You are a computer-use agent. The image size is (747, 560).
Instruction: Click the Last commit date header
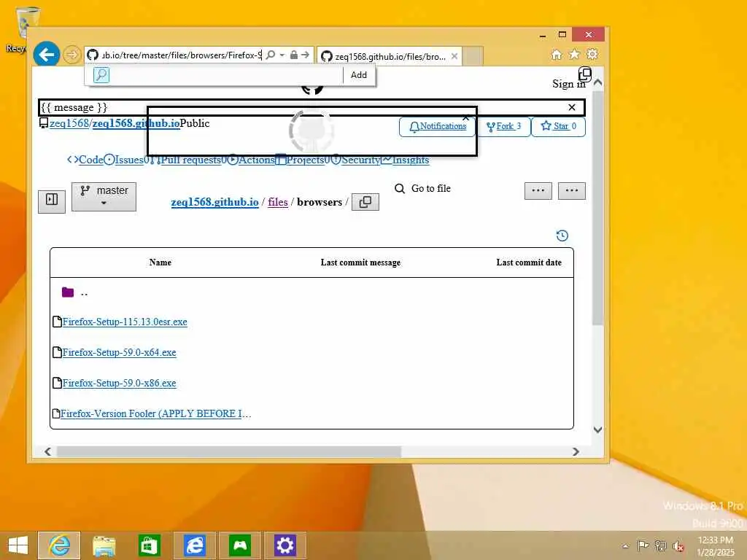[x=529, y=262]
